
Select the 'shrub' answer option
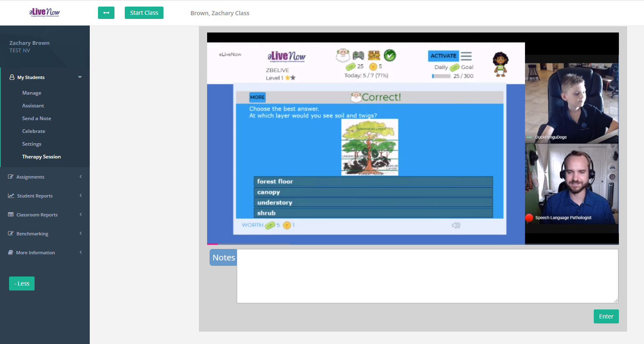[373, 213]
